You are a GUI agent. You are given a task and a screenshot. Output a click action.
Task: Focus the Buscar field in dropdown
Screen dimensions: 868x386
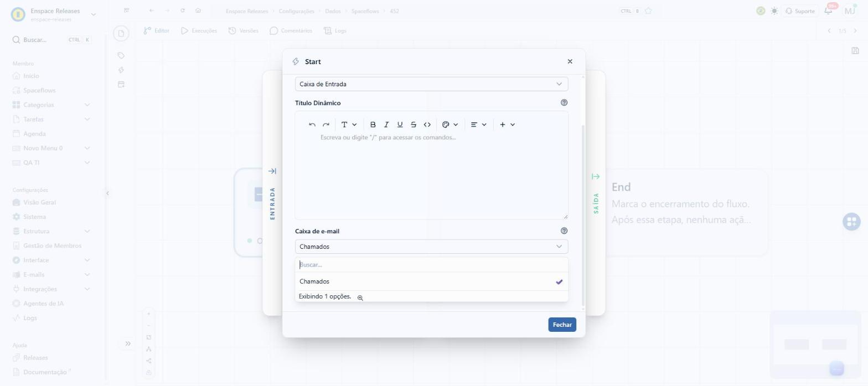[x=431, y=265]
